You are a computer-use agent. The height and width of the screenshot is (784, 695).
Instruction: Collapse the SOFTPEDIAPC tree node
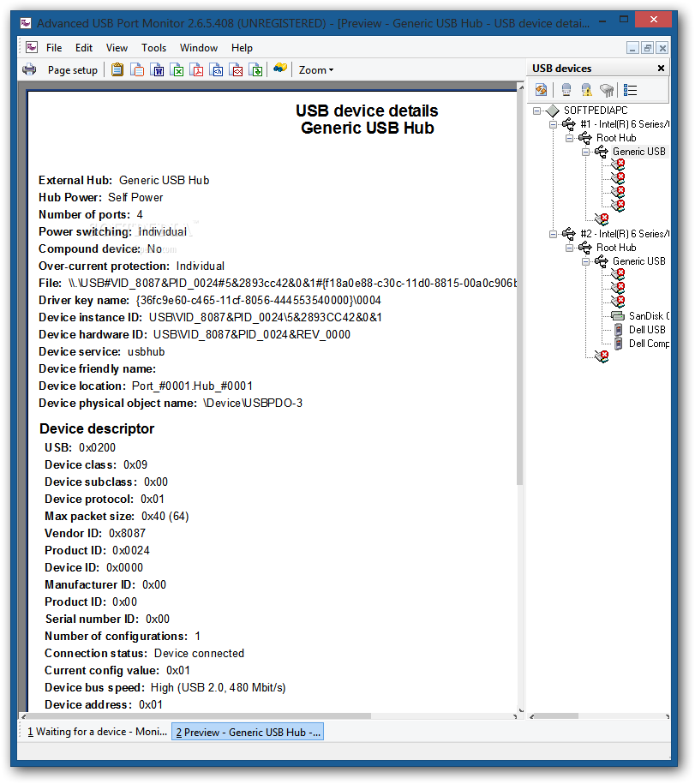[x=537, y=111]
